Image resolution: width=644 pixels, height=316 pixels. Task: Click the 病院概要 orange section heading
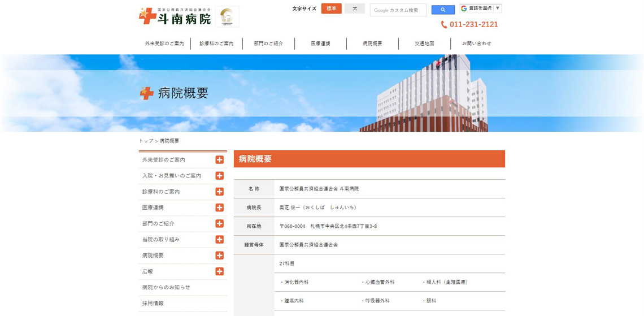[x=369, y=159]
